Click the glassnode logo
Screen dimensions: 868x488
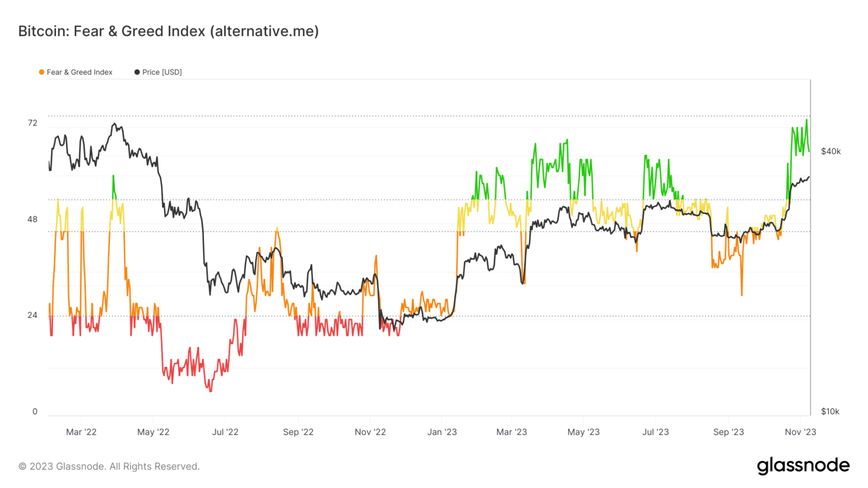(x=803, y=466)
